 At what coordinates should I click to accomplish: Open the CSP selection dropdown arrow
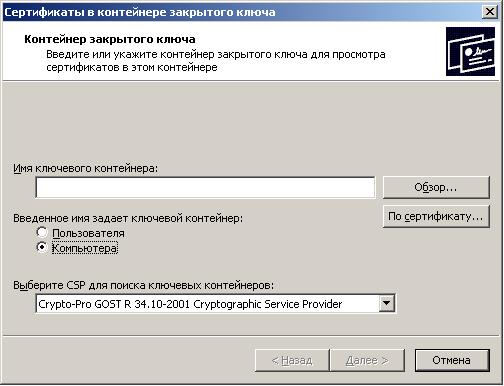(387, 303)
